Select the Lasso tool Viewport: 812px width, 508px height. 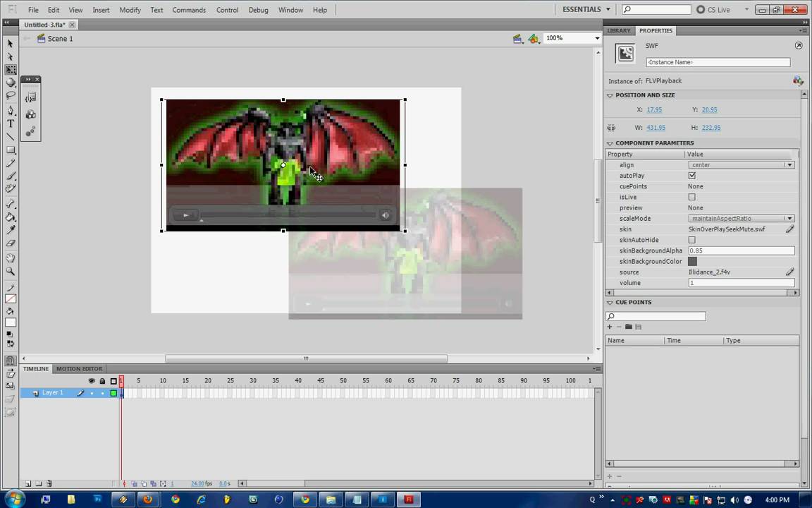coord(11,95)
